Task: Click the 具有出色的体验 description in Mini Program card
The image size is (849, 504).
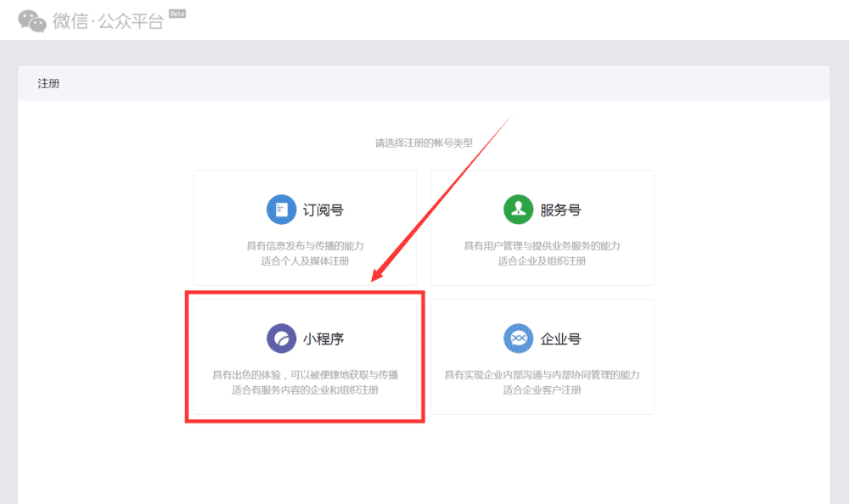Action: pos(305,374)
